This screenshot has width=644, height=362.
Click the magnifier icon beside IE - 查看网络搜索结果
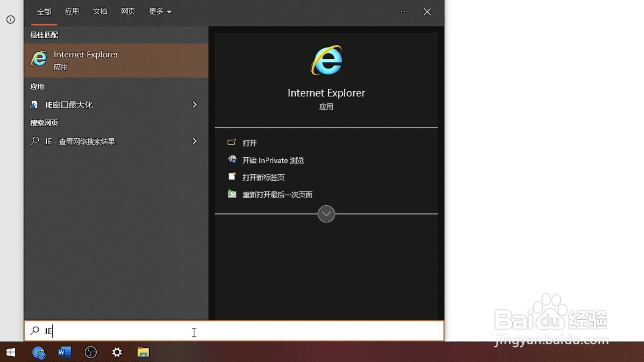coord(35,141)
